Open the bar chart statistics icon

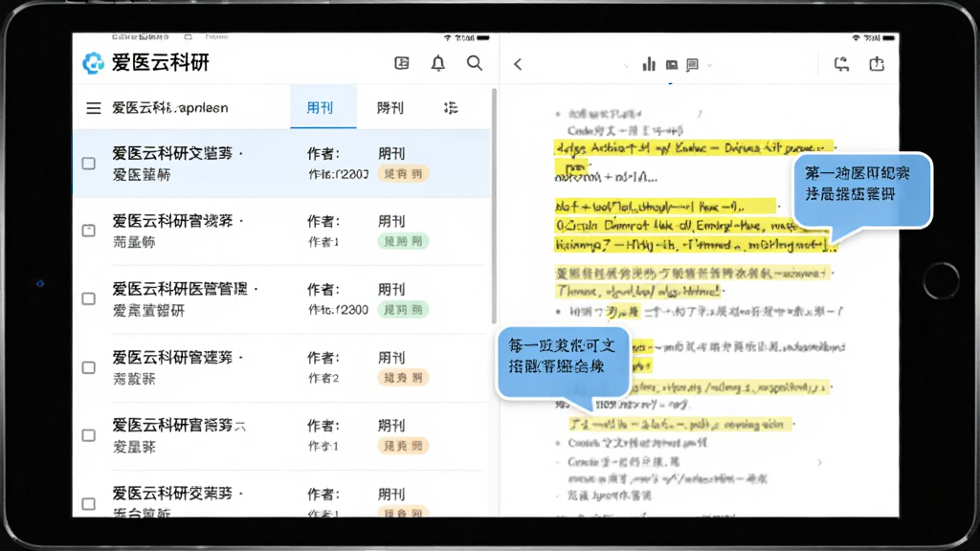649,64
